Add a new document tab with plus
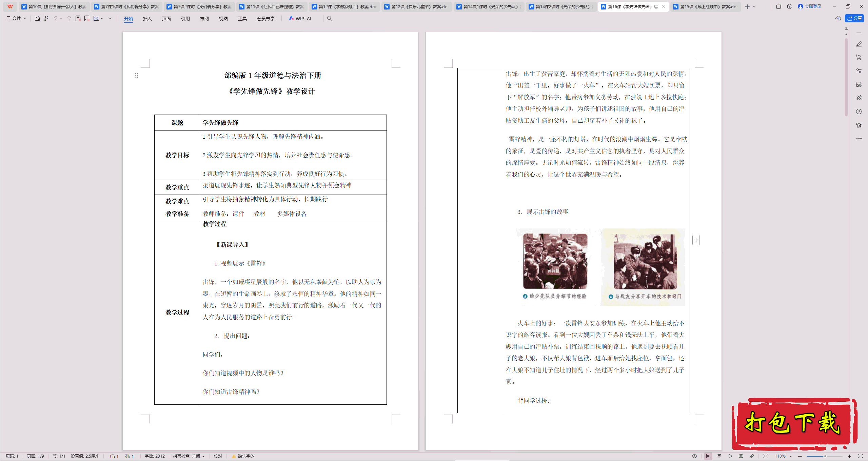868x461 pixels. click(747, 7)
